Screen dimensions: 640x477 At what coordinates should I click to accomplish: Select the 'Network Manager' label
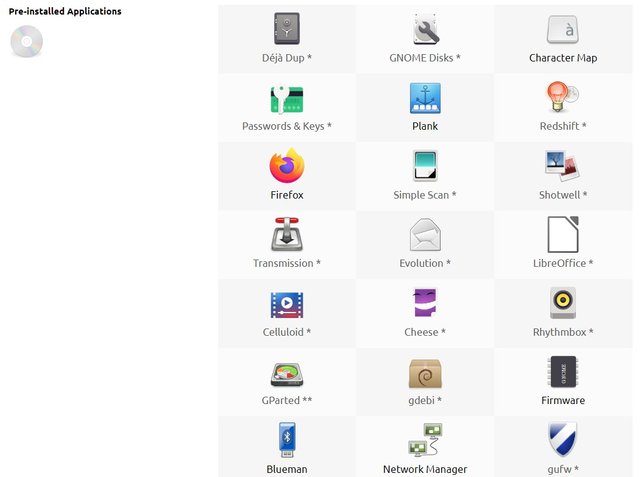coord(425,469)
